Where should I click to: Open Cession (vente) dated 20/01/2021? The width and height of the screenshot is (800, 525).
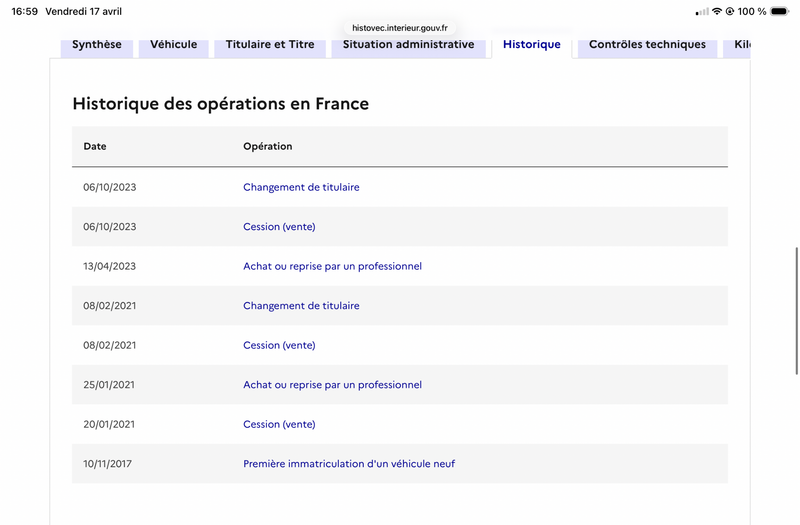[x=279, y=424]
